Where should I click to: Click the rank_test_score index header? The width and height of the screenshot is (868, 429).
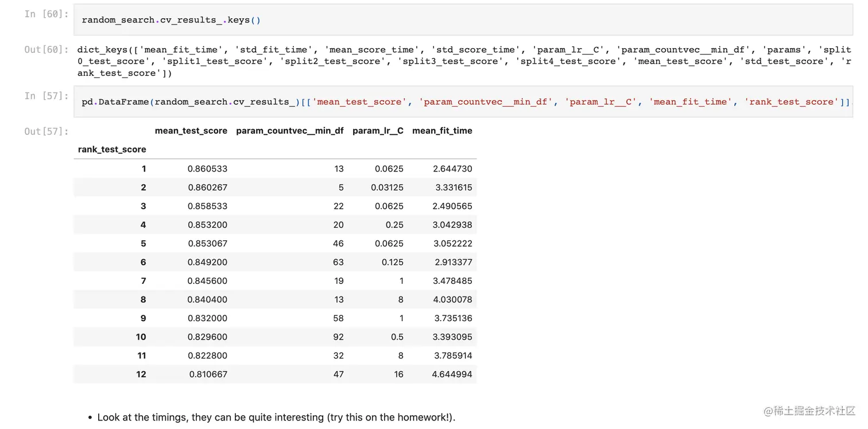tap(112, 150)
